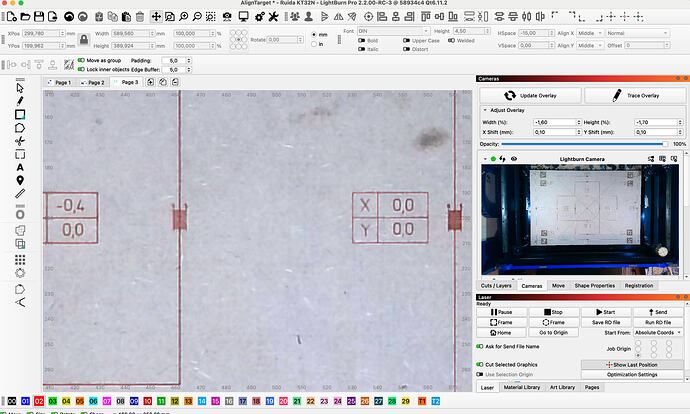Select the in units radio button
This screenshot has height=414, width=690.
coord(314,44)
